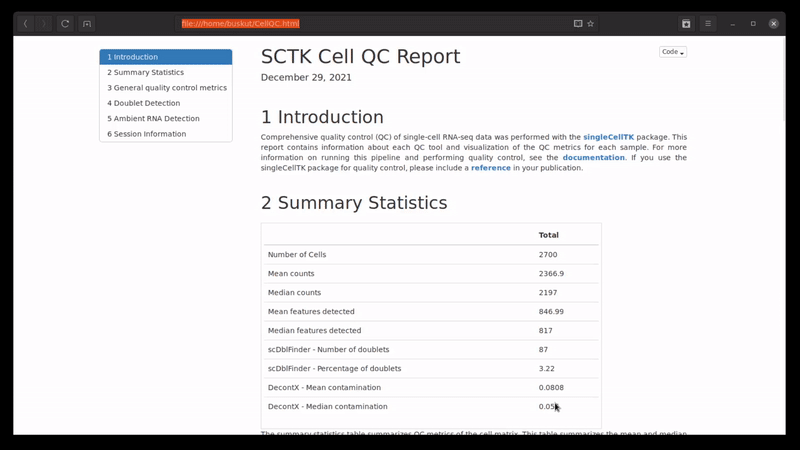The image size is (800, 450).
Task: Go to the 2 Summary Statistics section
Action: pyautogui.click(x=166, y=72)
